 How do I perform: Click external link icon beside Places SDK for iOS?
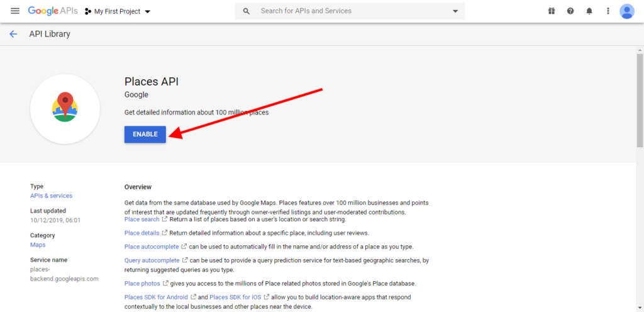pos(267,297)
